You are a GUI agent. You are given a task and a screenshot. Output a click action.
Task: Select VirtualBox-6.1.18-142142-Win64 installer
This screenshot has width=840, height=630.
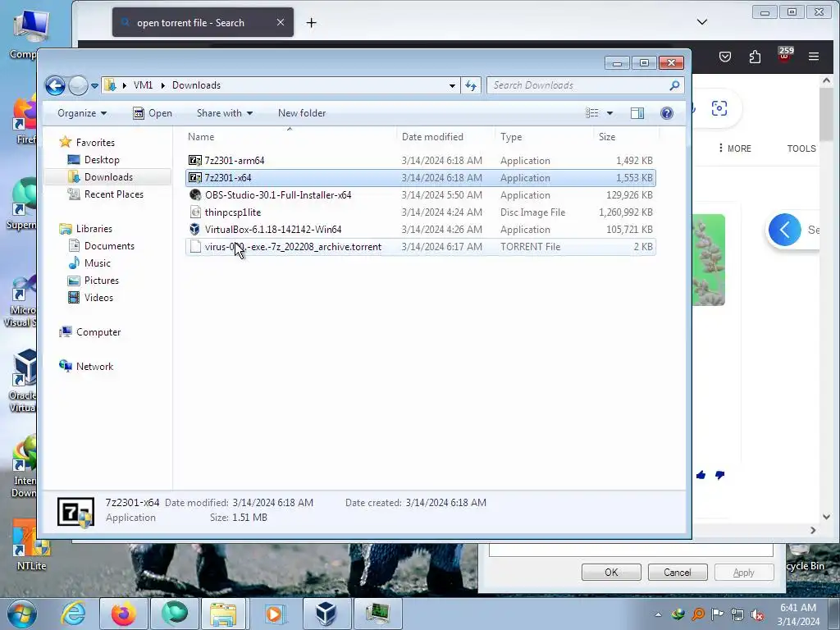tap(421, 230)
